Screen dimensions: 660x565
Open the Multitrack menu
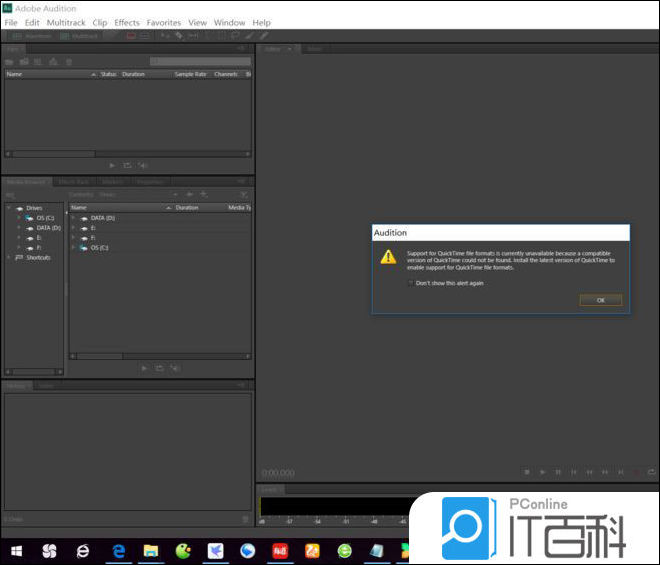66,22
